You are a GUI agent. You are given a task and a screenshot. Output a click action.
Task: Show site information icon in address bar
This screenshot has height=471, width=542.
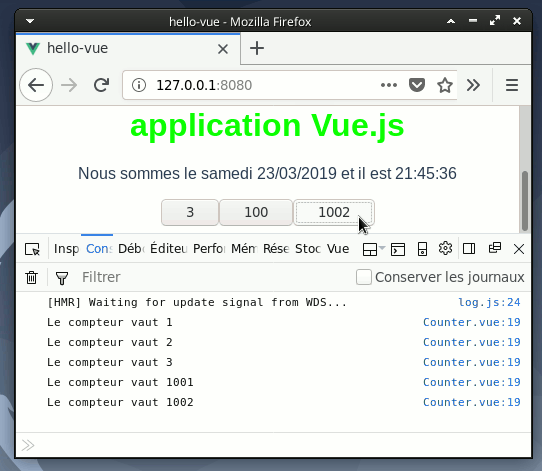click(x=139, y=85)
